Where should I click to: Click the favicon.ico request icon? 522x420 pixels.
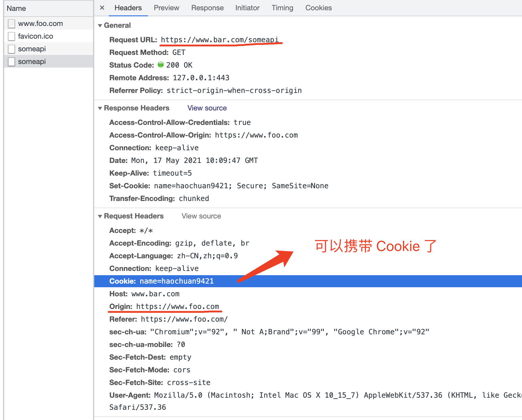(x=11, y=36)
